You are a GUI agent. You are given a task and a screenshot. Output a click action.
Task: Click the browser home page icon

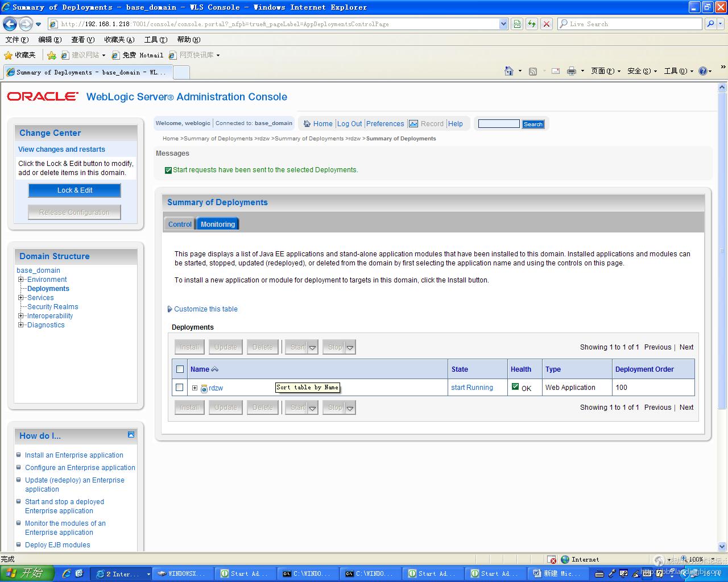[x=509, y=71]
